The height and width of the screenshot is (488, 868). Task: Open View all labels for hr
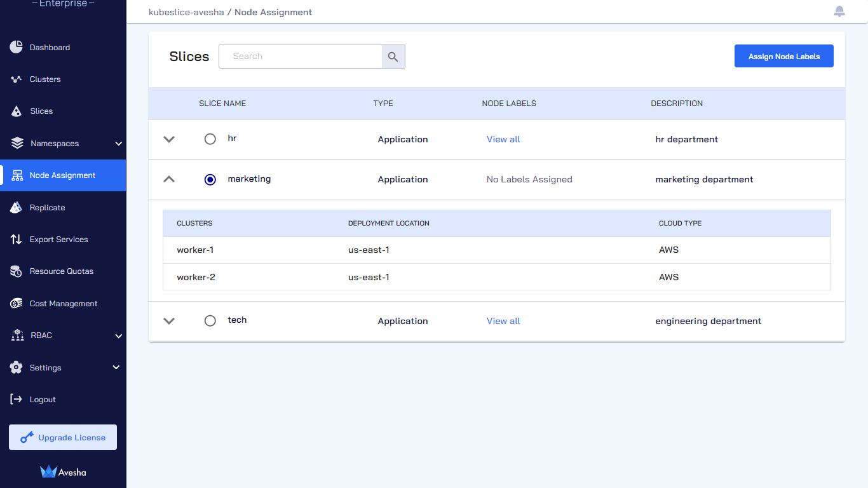pyautogui.click(x=503, y=139)
